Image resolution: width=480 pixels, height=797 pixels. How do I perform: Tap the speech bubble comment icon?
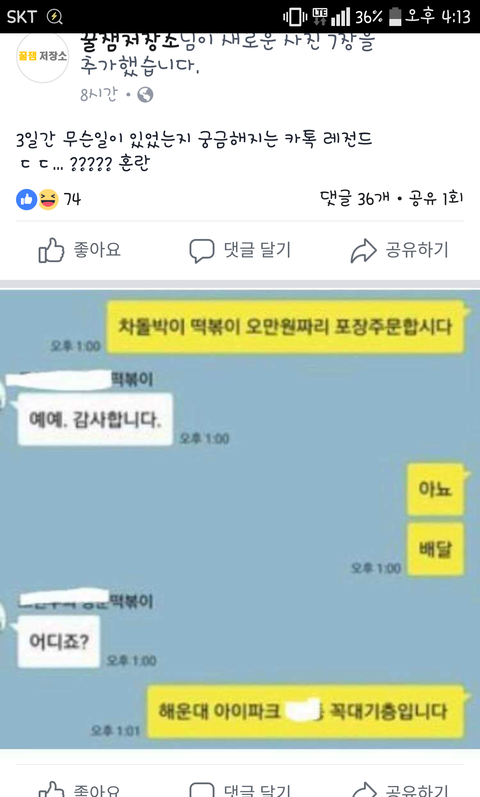201,251
